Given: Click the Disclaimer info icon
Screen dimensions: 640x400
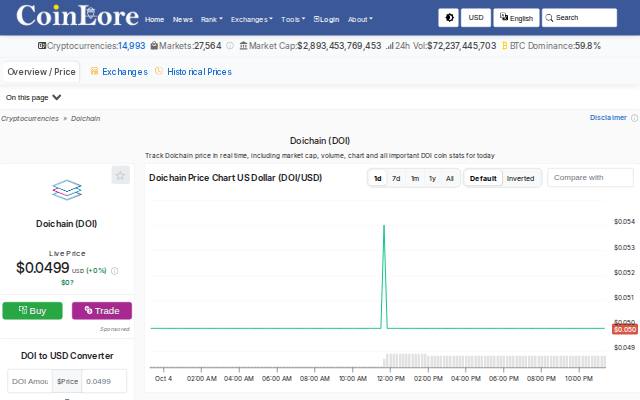Looking at the screenshot, I should [x=634, y=118].
